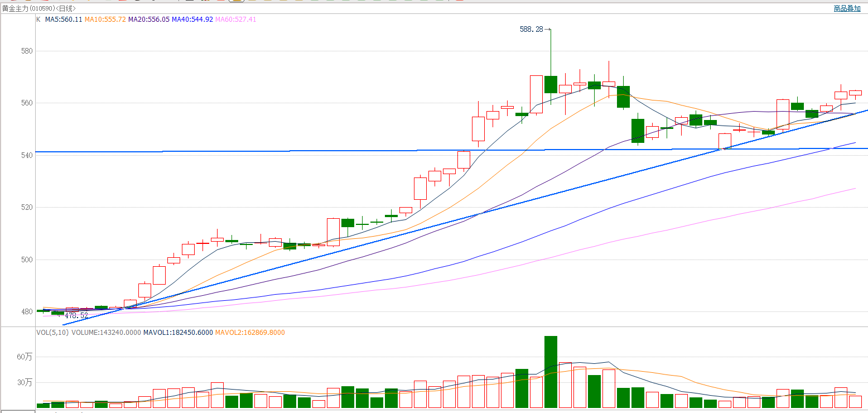The width and height of the screenshot is (868, 413).
Task: Click the 黄金主力(010590)<日线> chart title
Action: pos(39,9)
